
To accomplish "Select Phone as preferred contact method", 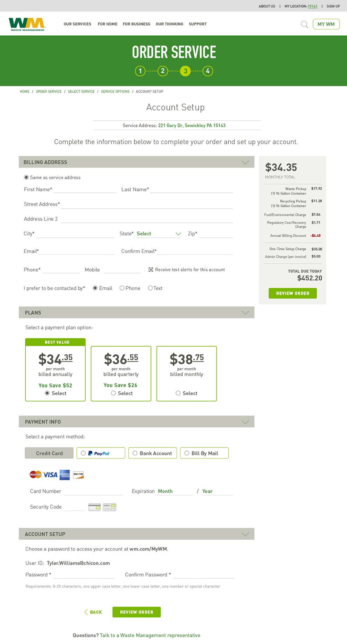I will click(x=122, y=288).
